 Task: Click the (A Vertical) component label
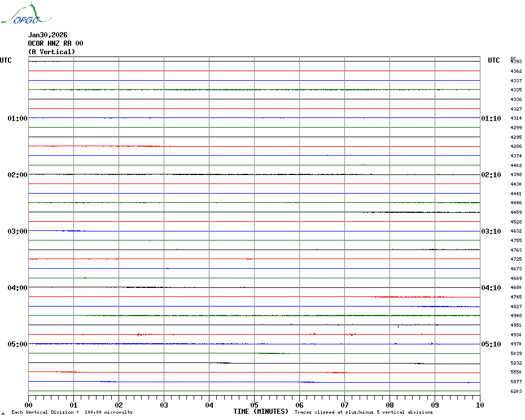click(x=51, y=52)
